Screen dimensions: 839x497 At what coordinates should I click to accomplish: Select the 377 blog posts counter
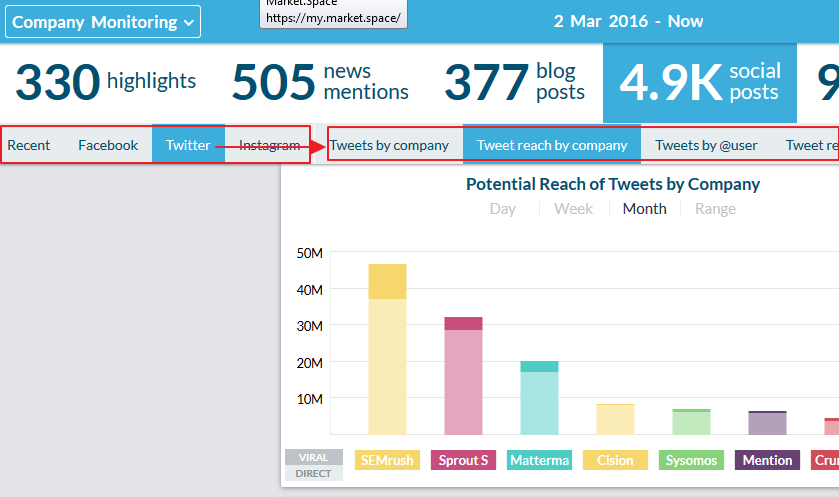pyautogui.click(x=515, y=82)
